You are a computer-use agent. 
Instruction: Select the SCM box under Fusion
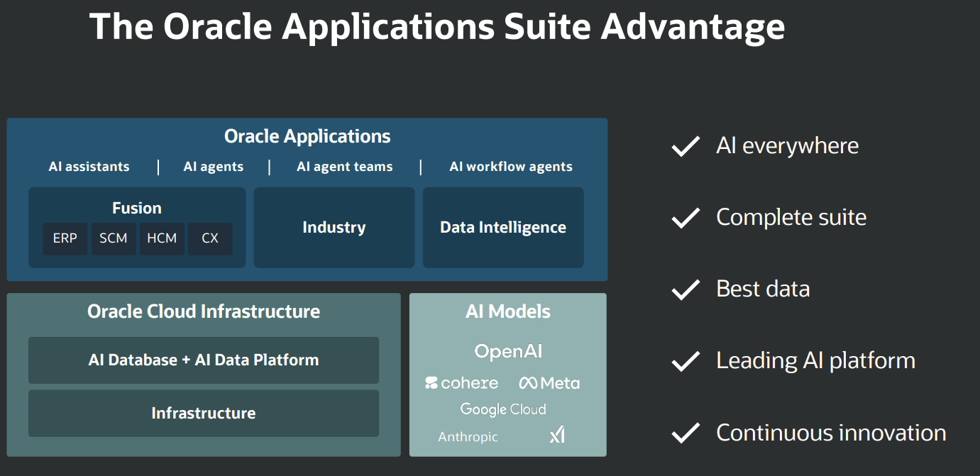pyautogui.click(x=114, y=238)
